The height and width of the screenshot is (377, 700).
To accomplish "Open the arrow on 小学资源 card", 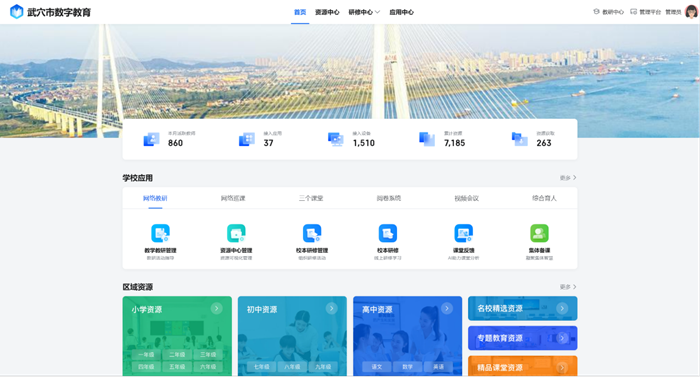I will [217, 308].
